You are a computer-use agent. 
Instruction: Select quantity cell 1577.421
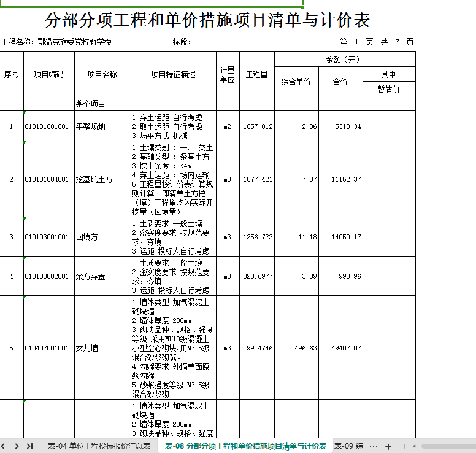pyautogui.click(x=257, y=179)
